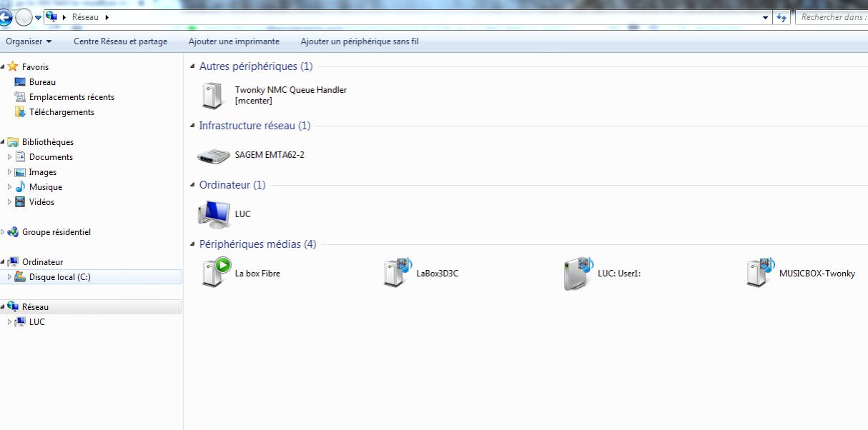Open Centre Réseau et partage
This screenshot has height=430, width=868.
[120, 41]
